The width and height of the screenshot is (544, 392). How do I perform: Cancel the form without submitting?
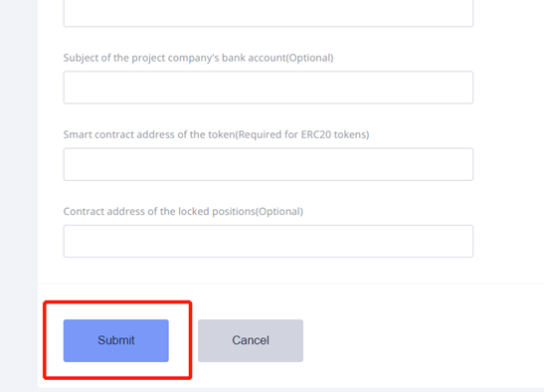click(251, 340)
